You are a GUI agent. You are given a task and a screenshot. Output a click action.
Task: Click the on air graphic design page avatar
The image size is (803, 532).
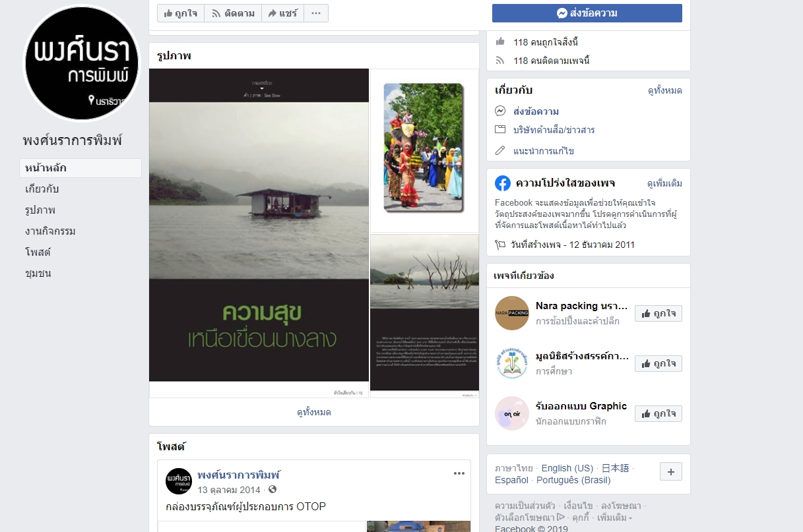[x=512, y=413]
